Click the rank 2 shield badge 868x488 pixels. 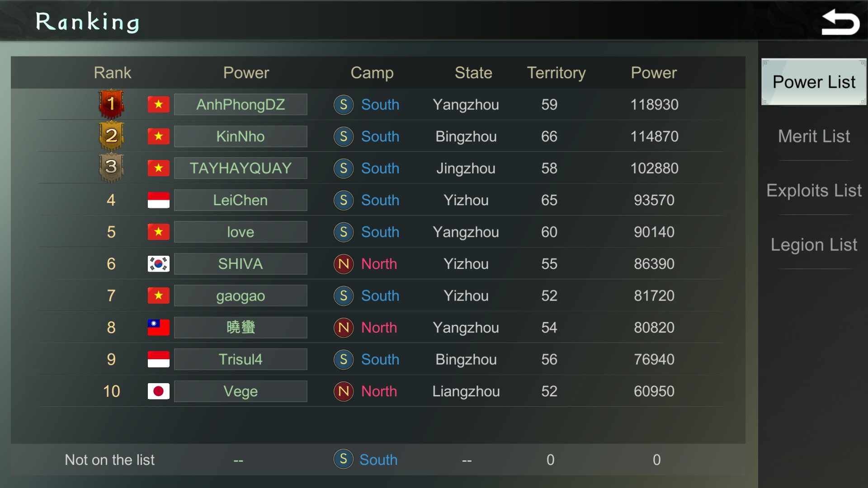[x=111, y=136]
